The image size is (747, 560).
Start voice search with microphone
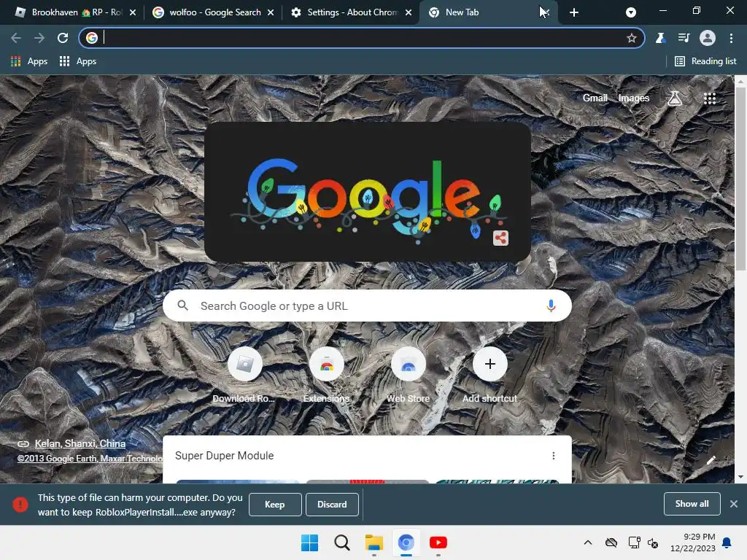pyautogui.click(x=551, y=306)
